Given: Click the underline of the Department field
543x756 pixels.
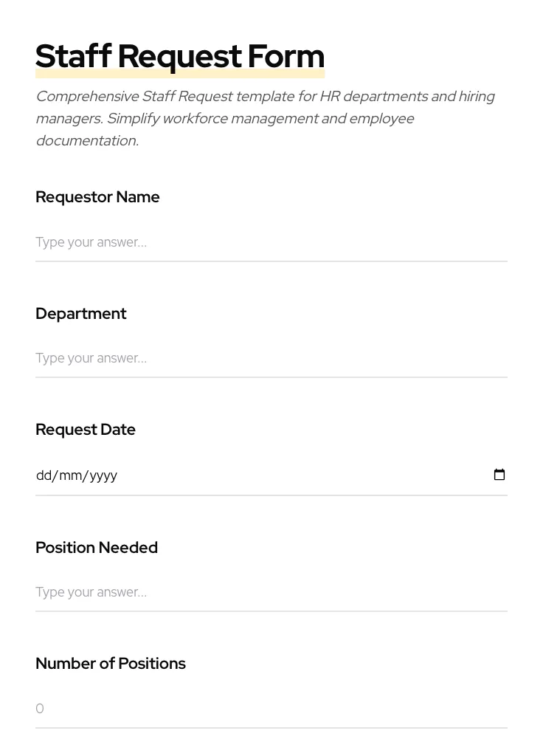Looking at the screenshot, I should [x=271, y=377].
